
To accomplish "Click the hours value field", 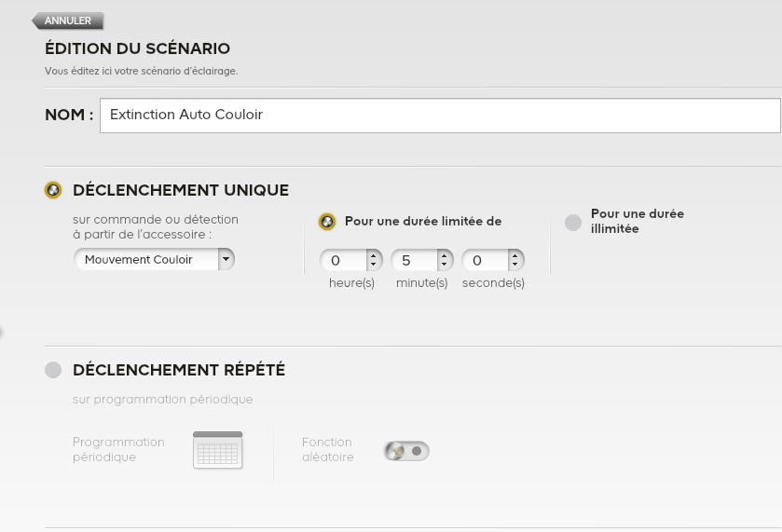I will (343, 260).
